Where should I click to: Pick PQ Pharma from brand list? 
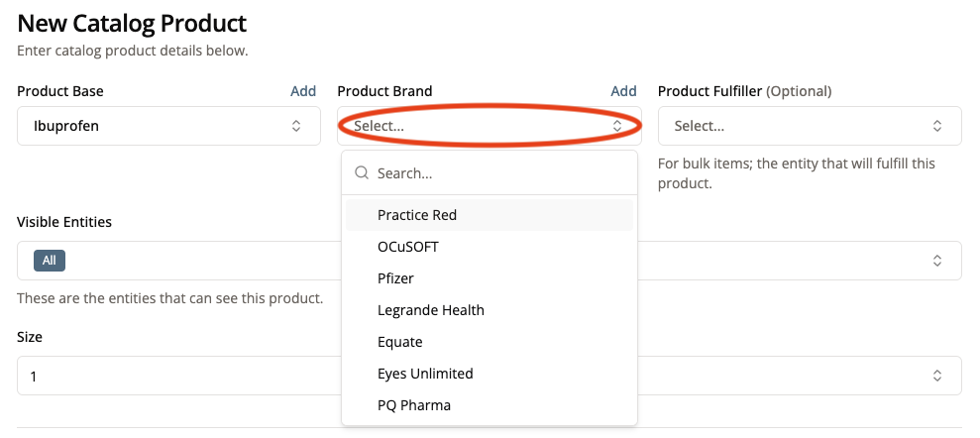point(414,405)
